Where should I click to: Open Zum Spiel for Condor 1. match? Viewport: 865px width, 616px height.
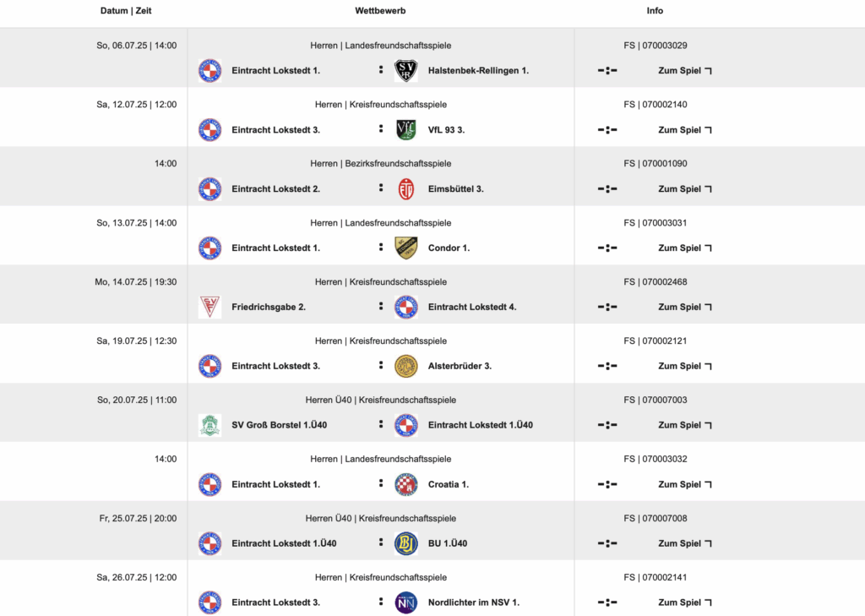point(684,248)
